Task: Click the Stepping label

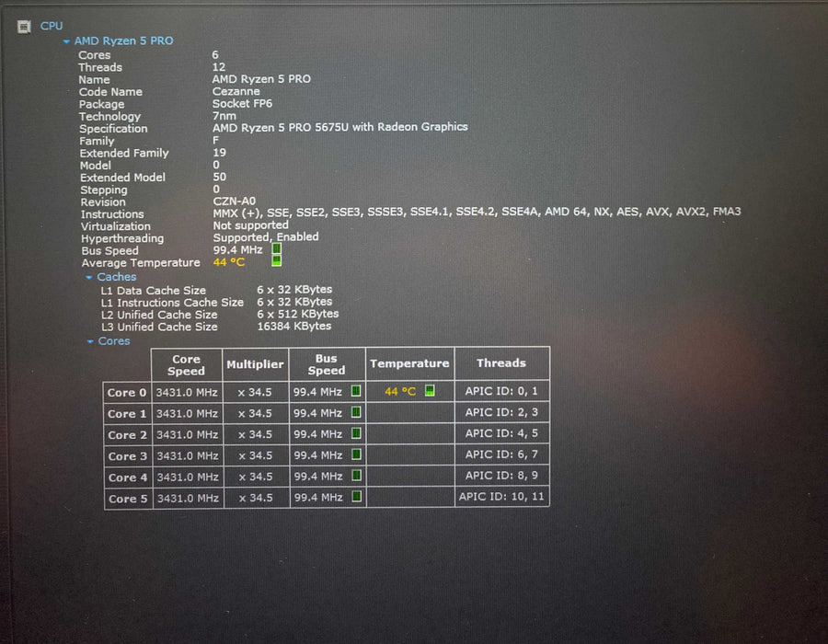Action: [x=103, y=190]
